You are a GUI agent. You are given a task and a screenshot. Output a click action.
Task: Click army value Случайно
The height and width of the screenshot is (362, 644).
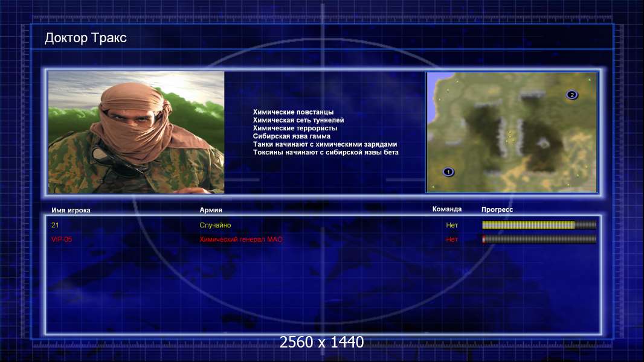point(215,225)
